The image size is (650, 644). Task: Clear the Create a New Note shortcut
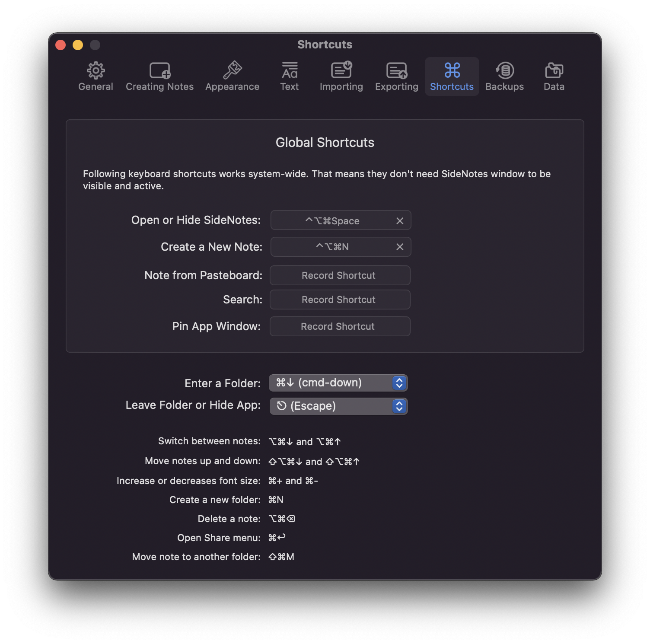tap(400, 247)
